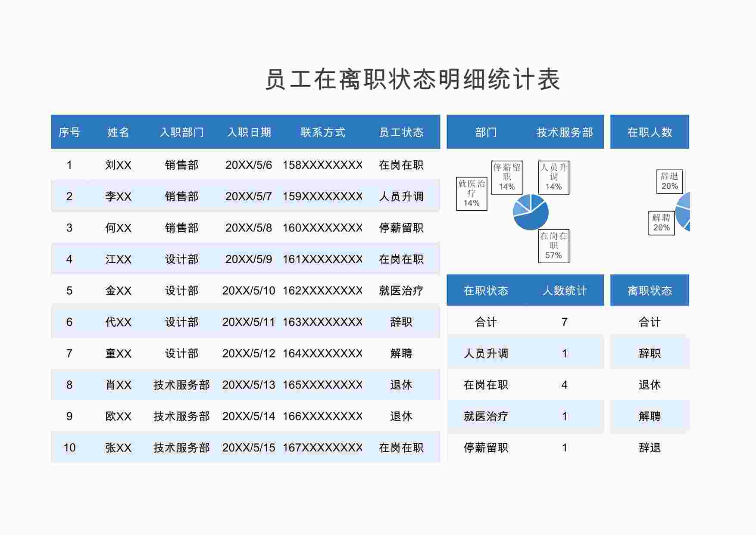Click the 联系方式 column header
The image size is (756, 535).
(323, 132)
